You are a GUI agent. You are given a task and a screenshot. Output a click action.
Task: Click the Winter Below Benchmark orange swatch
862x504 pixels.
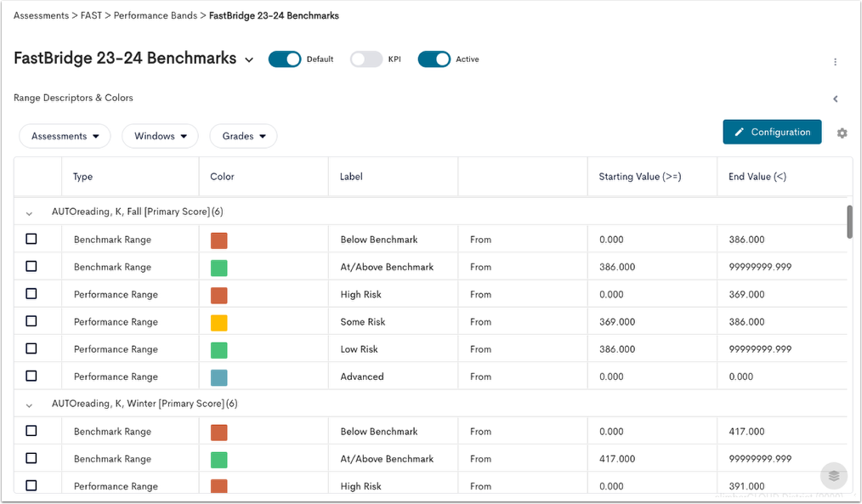click(218, 433)
